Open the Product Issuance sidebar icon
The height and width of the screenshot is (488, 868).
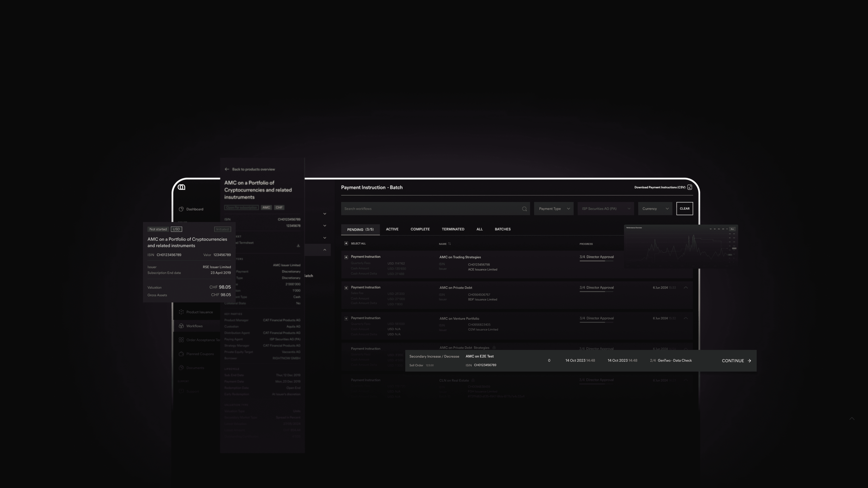(181, 312)
